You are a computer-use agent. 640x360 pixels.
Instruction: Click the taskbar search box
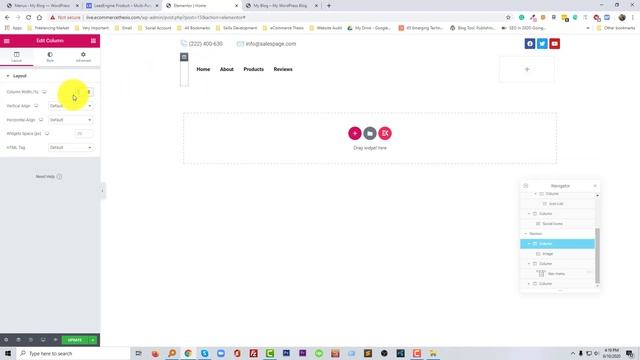coord(73,353)
